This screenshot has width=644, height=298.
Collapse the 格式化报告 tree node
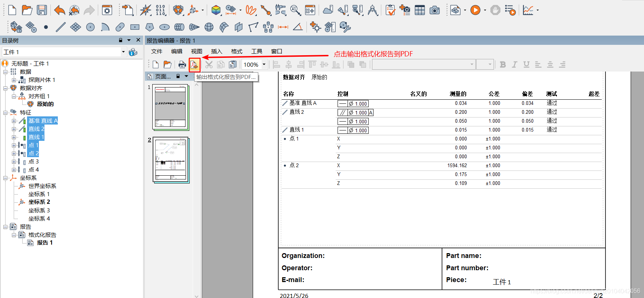click(x=14, y=235)
